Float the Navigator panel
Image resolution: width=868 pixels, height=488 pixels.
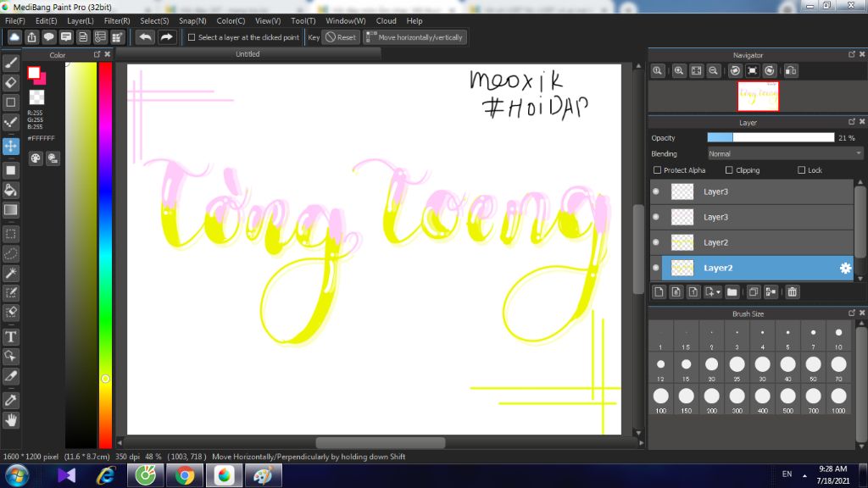click(x=851, y=54)
